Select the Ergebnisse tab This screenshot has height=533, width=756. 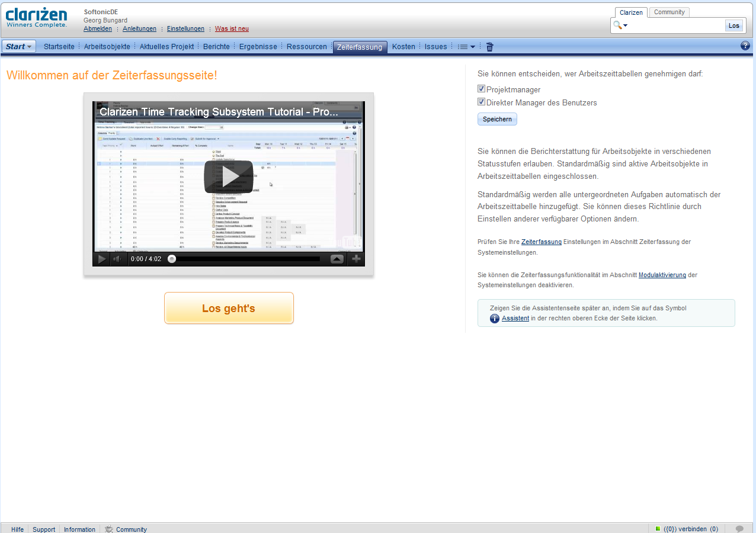click(x=258, y=46)
